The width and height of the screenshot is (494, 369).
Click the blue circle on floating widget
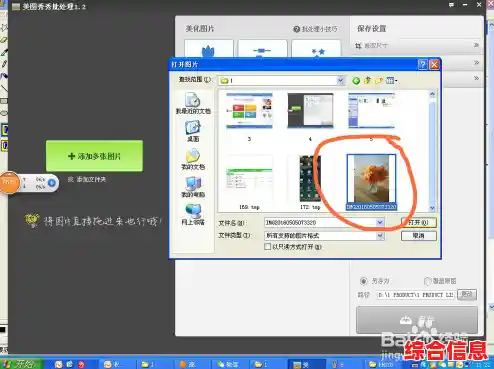point(52,183)
